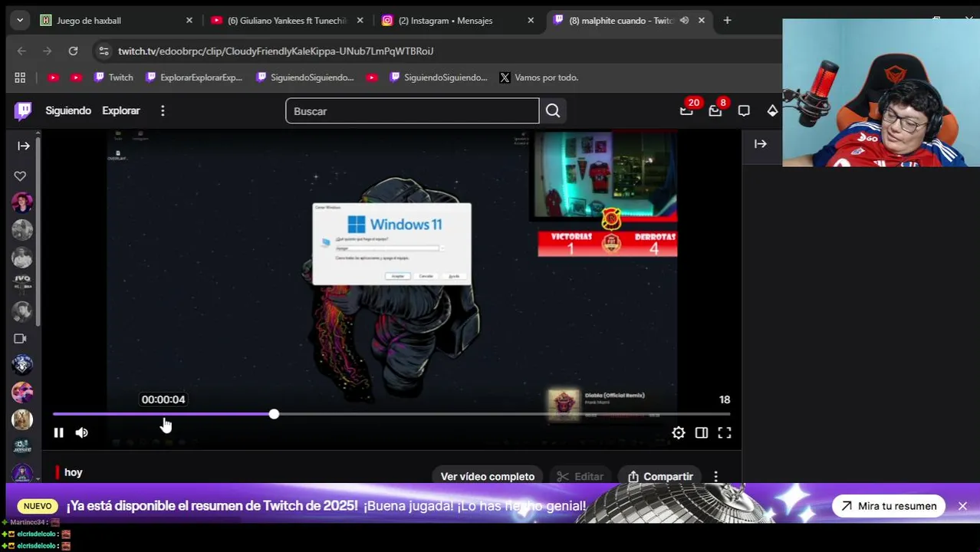This screenshot has width=980, height=552.
Task: Close the Instagram Mensajes tab
Action: (x=531, y=21)
